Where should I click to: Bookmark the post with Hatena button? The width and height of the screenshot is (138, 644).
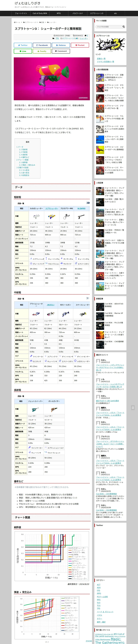click(61, 45)
